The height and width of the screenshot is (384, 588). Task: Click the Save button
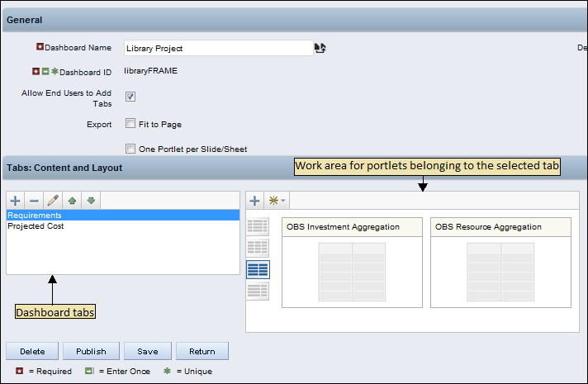[148, 351]
